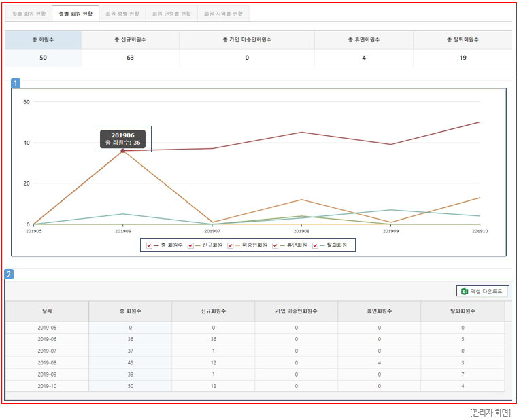Click 총 회원수 value 39 in 2019-09 row

tap(131, 374)
